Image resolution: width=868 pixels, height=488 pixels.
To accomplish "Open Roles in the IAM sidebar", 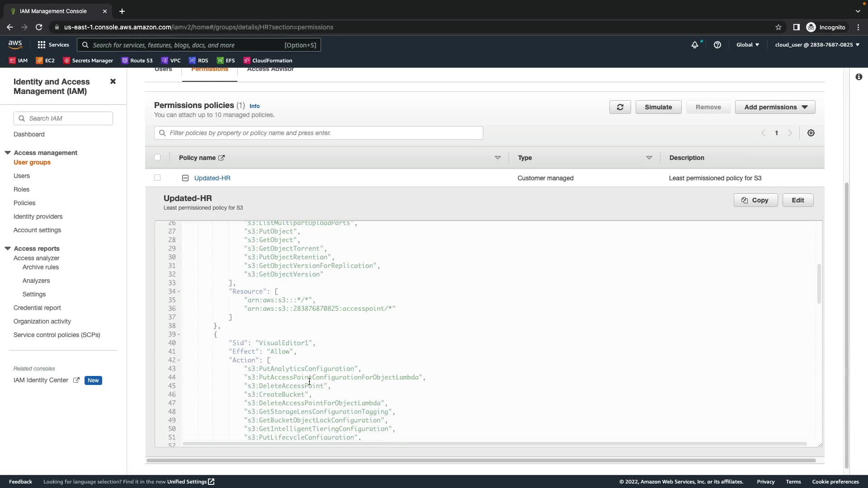I will click(21, 189).
